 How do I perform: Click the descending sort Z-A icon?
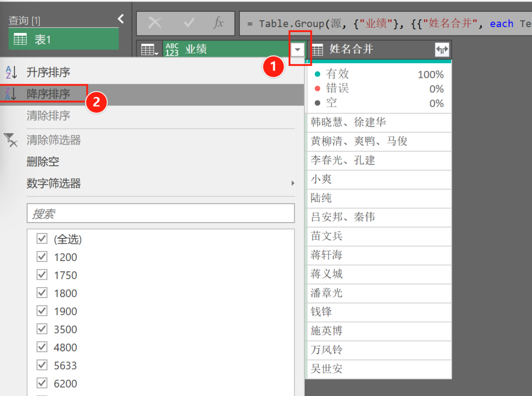(11, 94)
